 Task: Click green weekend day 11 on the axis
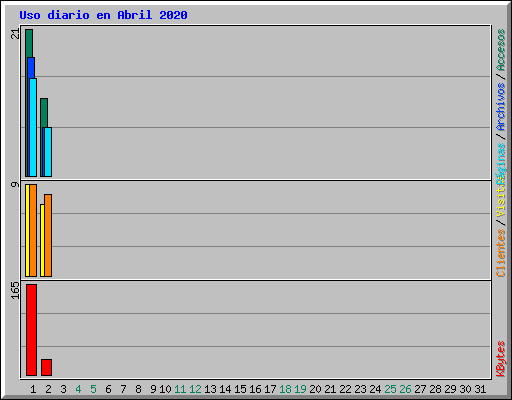point(180,389)
